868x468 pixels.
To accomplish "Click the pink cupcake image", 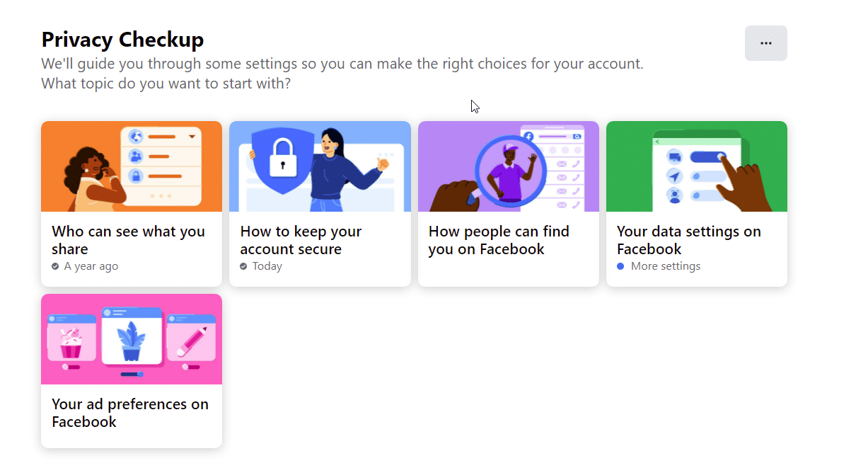I will pos(70,343).
